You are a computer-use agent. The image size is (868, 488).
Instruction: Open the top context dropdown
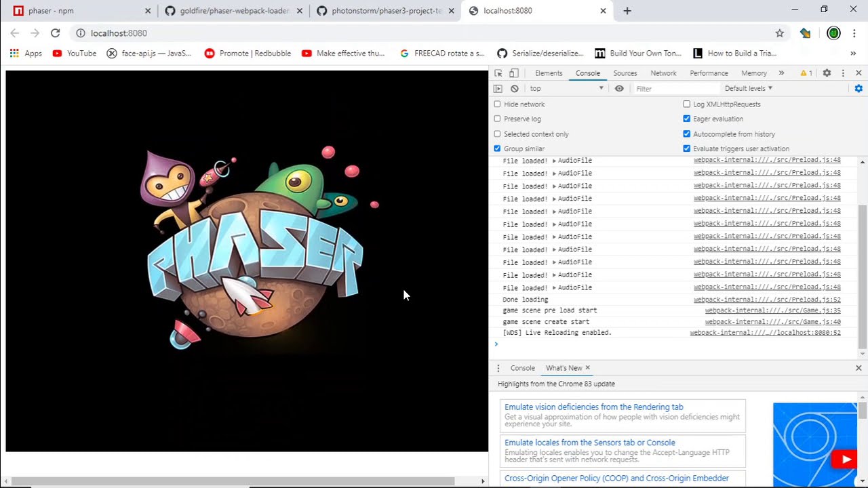[566, 88]
